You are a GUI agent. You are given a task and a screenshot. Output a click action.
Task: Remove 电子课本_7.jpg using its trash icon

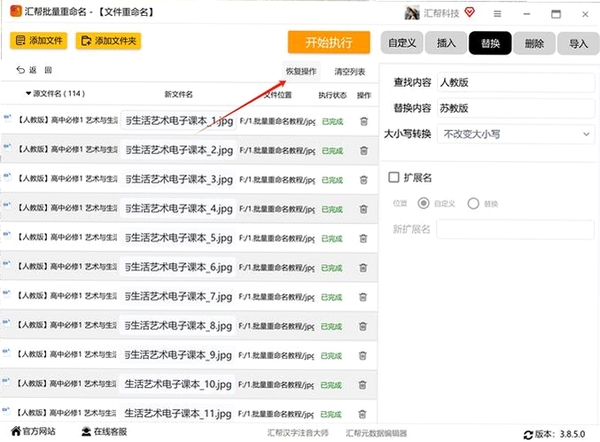coord(363,297)
